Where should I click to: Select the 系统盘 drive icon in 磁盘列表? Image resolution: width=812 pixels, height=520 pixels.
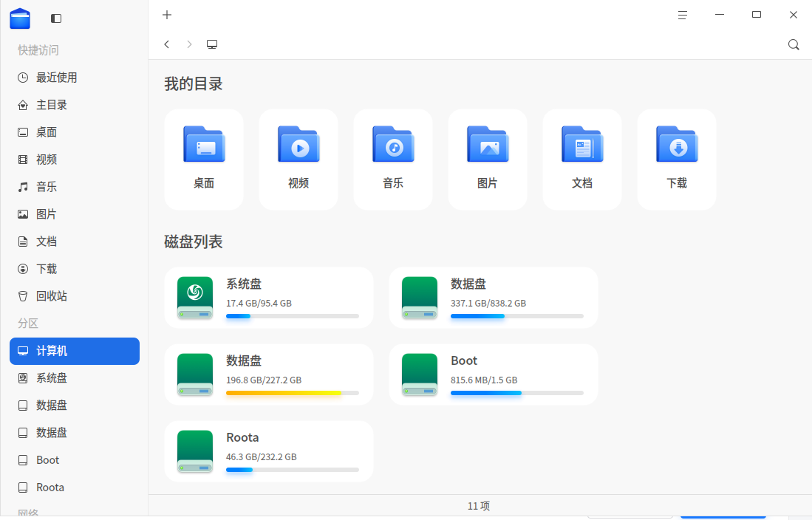pos(195,298)
